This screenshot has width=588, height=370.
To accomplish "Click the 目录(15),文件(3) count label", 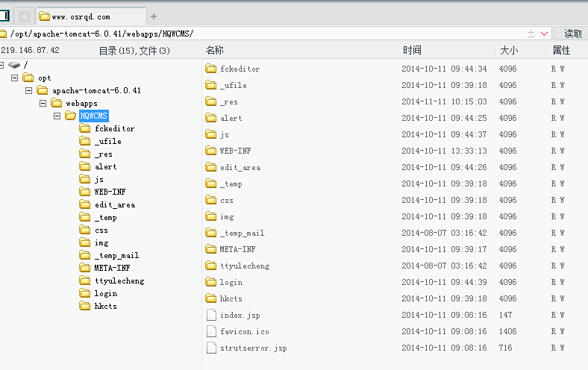I will pyautogui.click(x=134, y=51).
